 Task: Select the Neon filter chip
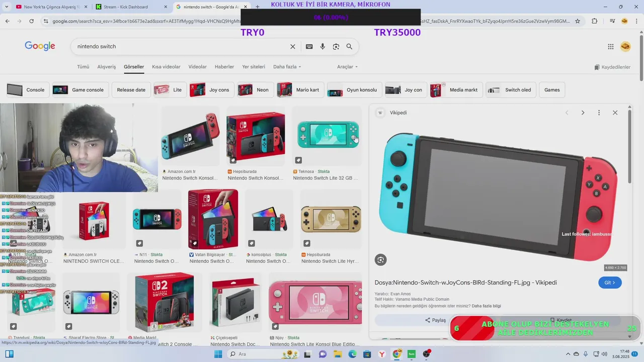[x=256, y=90]
